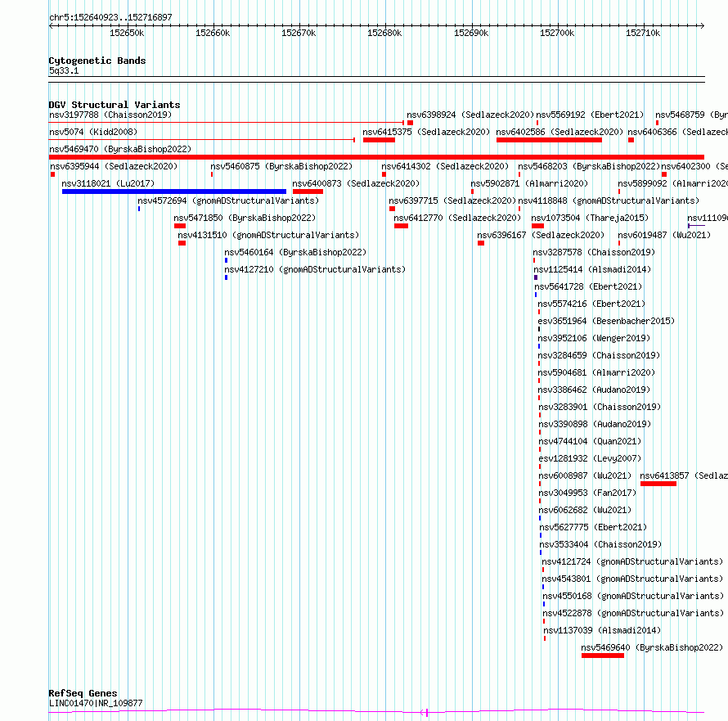Image resolution: width=728 pixels, height=721 pixels.
Task: Click nsv1137039 (Alsmadi2014) label
Action: [x=602, y=630]
